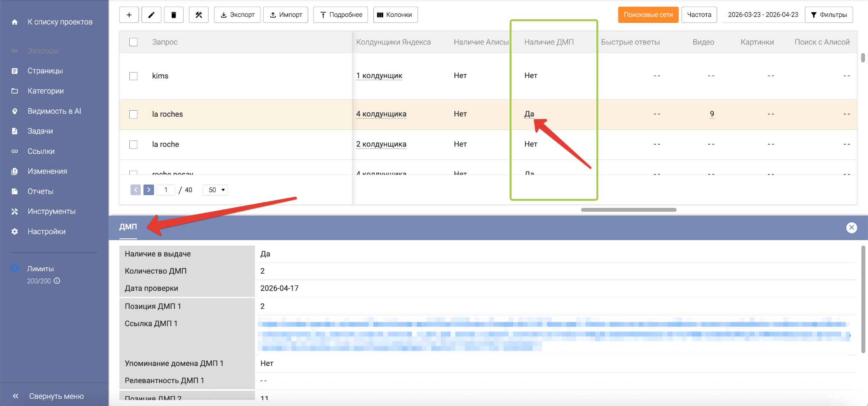The image size is (868, 406).
Task: Go to next page arrow
Action: [x=148, y=190]
